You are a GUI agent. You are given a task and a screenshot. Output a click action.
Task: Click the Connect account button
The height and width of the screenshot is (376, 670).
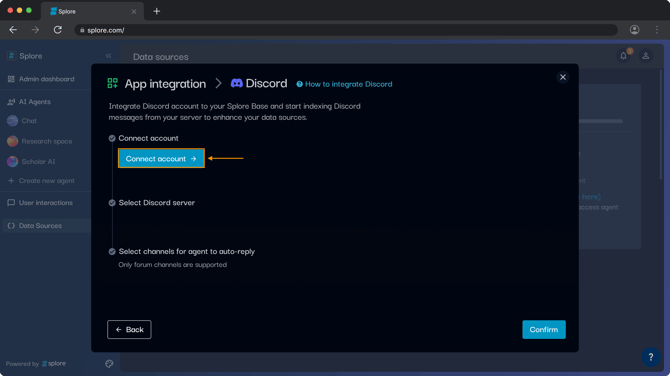161,159
